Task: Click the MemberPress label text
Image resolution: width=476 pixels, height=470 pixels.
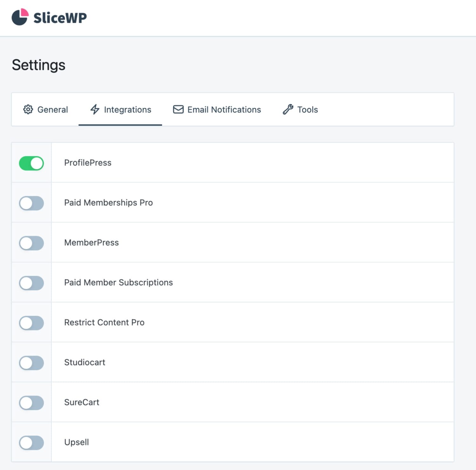Action: pyautogui.click(x=91, y=242)
